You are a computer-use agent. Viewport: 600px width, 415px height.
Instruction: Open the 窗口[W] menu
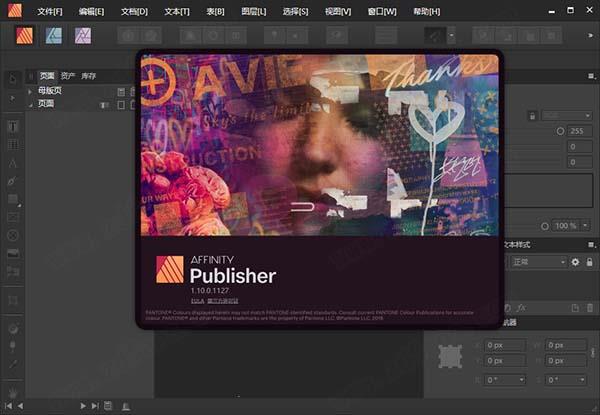pos(382,11)
